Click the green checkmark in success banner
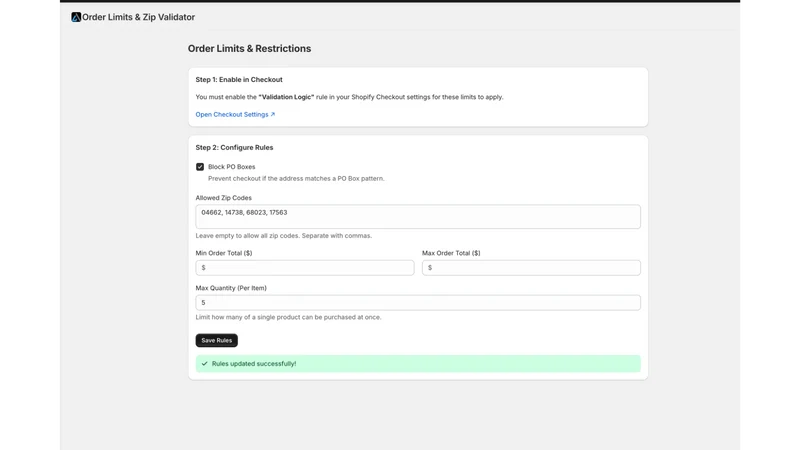The height and width of the screenshot is (450, 800). tap(205, 364)
